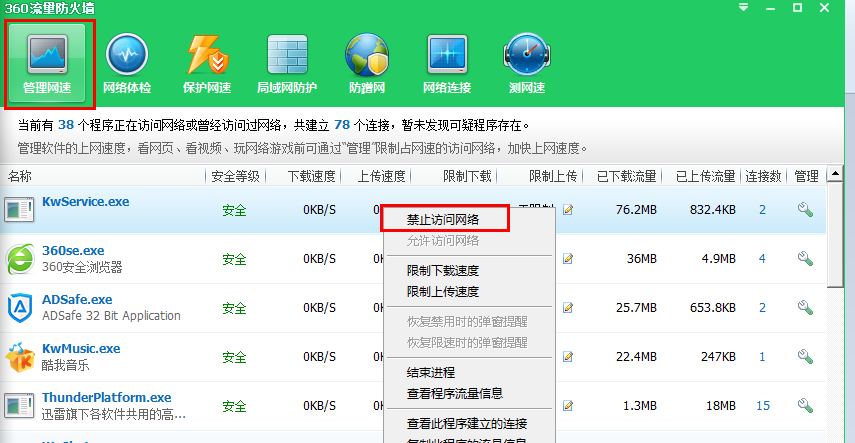Open 局域网防护 LAN protection

point(287,63)
